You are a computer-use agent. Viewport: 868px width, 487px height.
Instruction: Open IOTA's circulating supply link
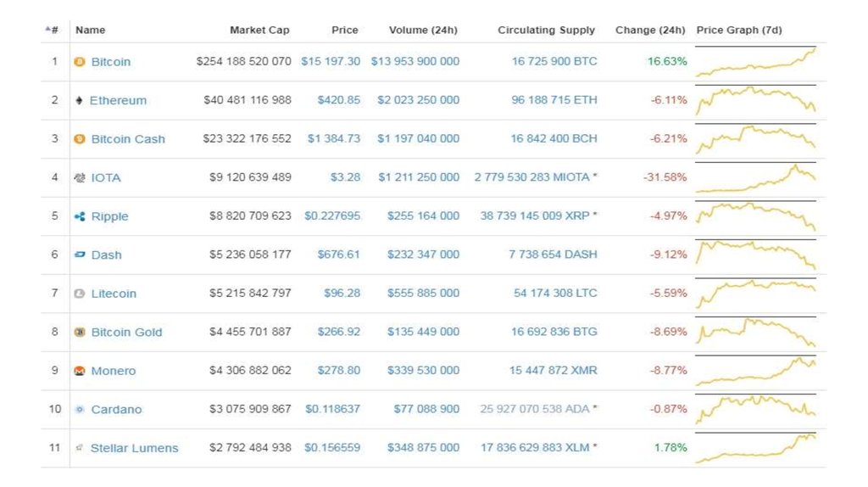pos(534,177)
